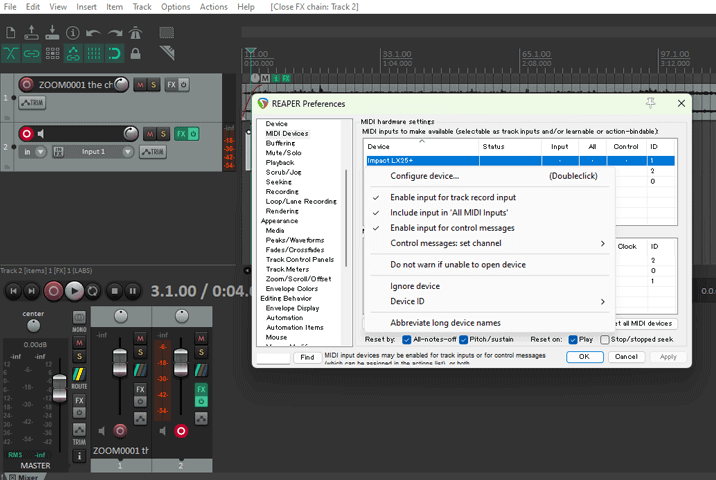
Task: Bypass FX on track 1 via its power icon
Action: tap(183, 84)
